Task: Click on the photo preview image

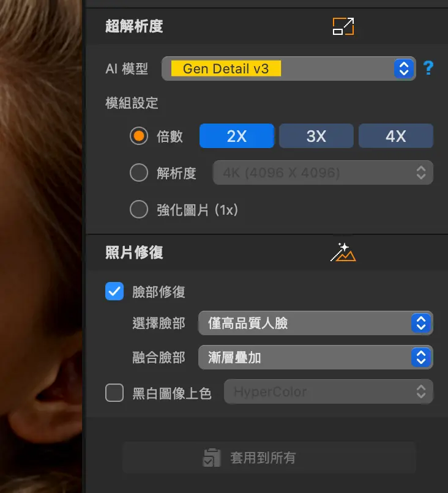Action: pos(40,245)
